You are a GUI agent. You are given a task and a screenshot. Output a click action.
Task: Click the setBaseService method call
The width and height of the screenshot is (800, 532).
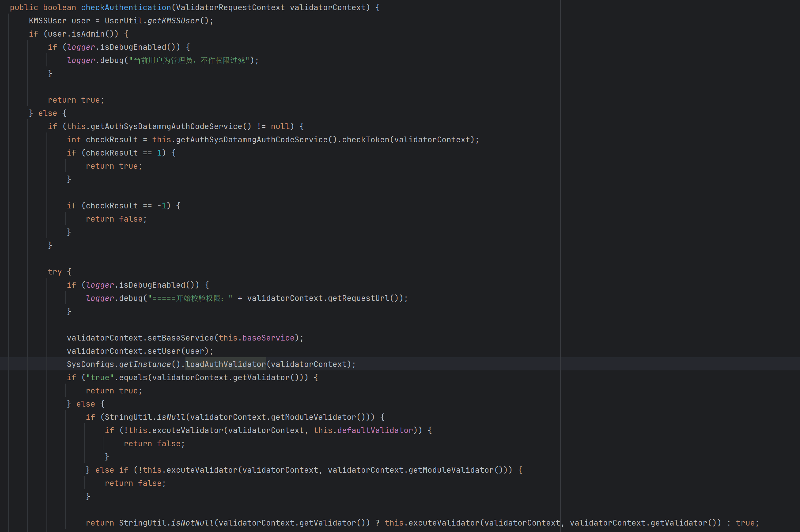180,338
